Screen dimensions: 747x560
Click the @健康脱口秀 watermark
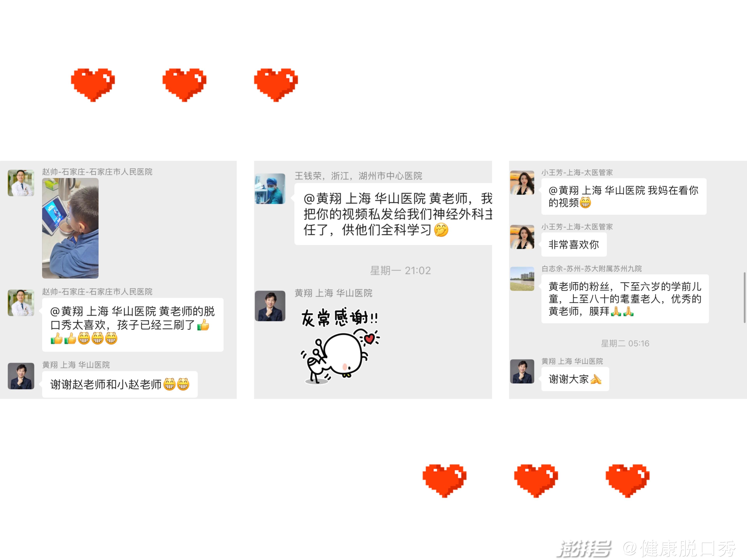[679, 548]
